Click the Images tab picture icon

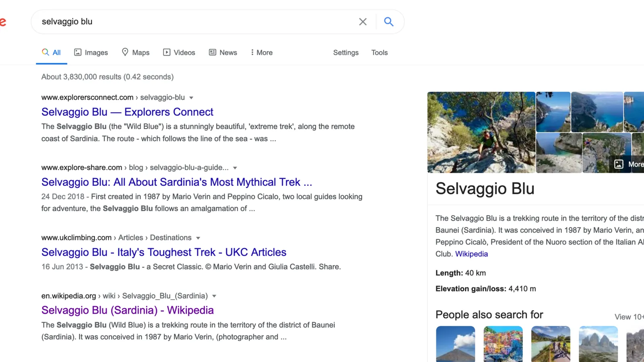pos(78,52)
